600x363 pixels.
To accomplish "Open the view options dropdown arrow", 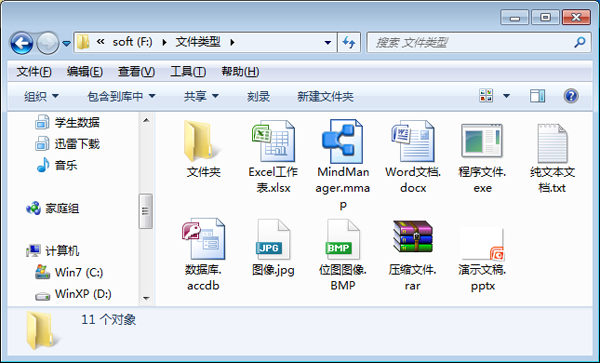I will tap(506, 96).
